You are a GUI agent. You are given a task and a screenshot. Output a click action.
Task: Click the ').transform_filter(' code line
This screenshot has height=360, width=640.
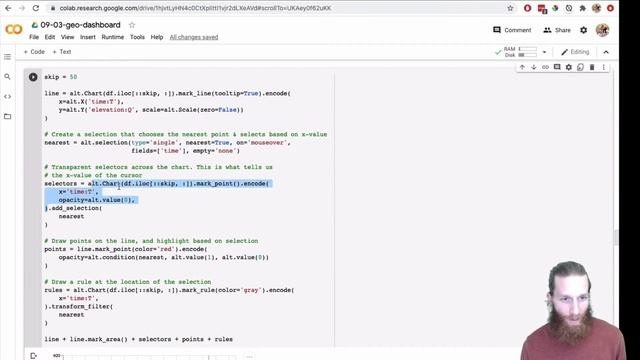79,307
